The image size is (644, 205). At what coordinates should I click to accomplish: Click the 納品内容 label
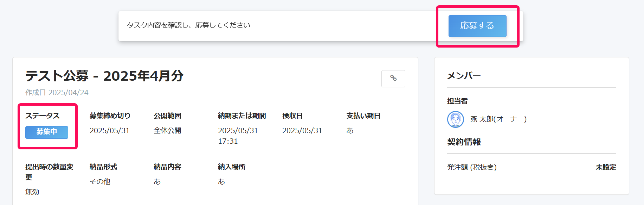click(167, 167)
